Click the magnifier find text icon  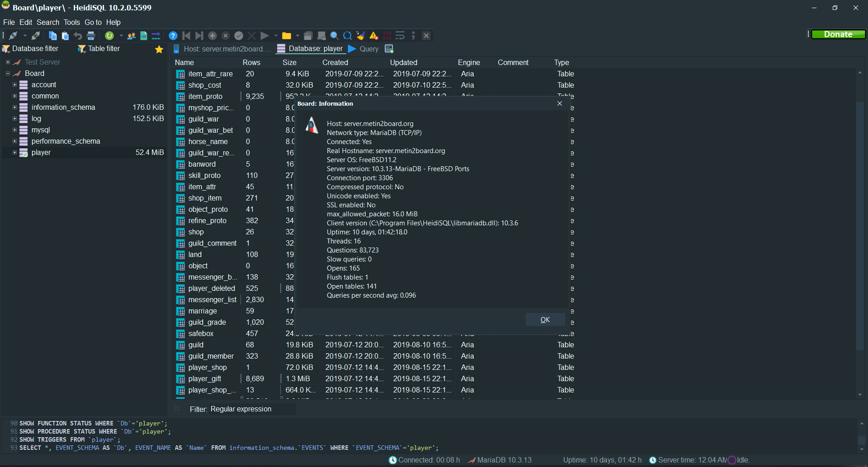pyautogui.click(x=335, y=36)
